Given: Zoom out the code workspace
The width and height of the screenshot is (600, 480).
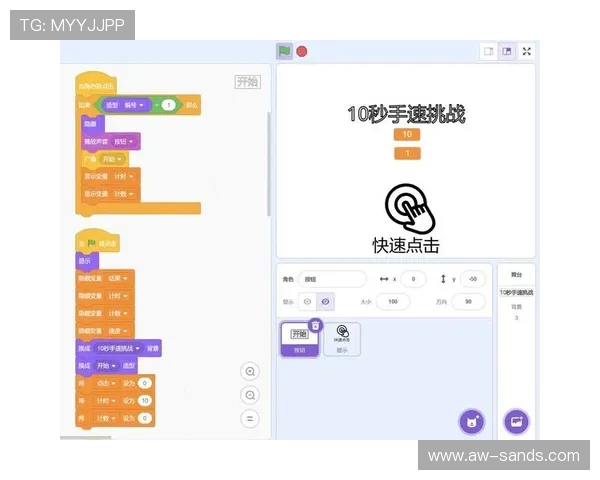Looking at the screenshot, I should point(250,395).
